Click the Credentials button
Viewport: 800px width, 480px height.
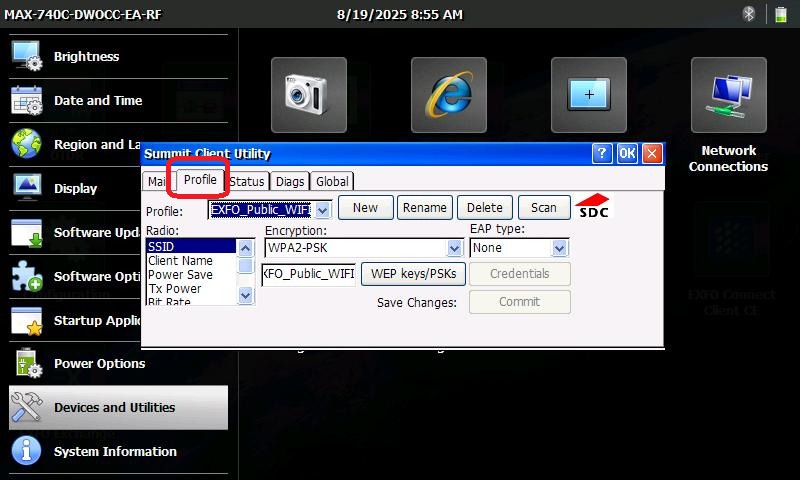click(x=519, y=274)
